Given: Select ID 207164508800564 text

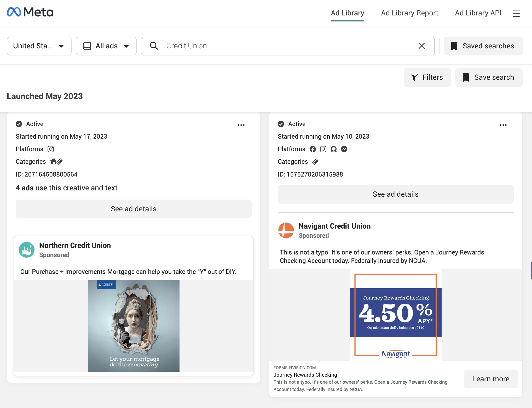Looking at the screenshot, I should 47,174.
